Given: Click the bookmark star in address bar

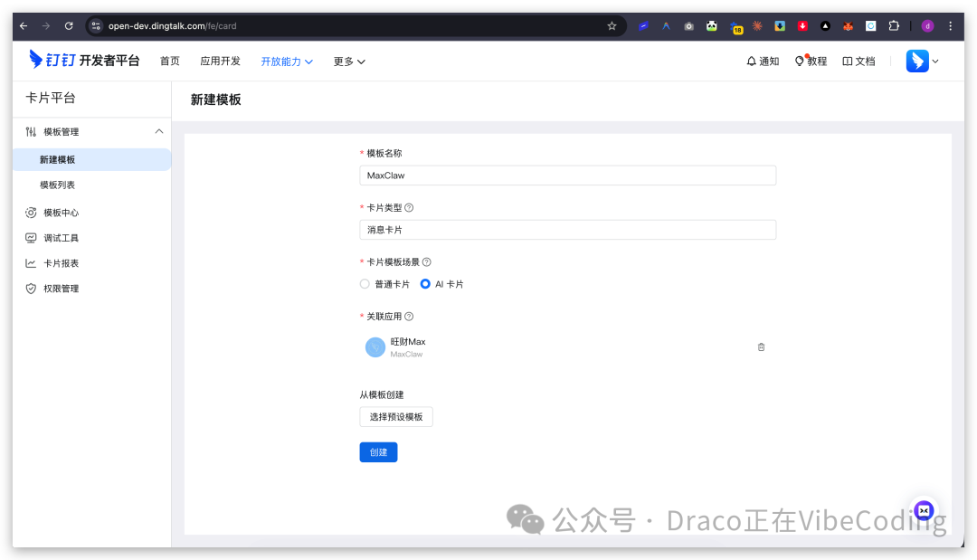Looking at the screenshot, I should (x=611, y=25).
